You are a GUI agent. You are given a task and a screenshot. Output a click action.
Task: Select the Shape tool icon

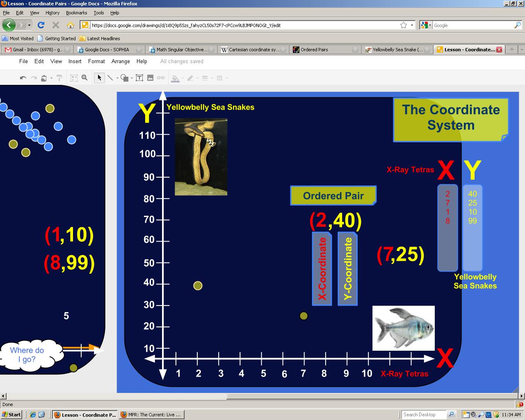coord(124,78)
